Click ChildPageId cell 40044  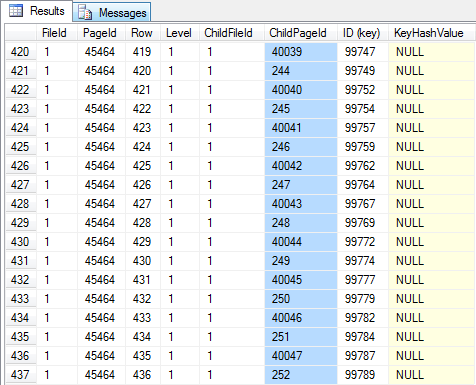coord(301,242)
